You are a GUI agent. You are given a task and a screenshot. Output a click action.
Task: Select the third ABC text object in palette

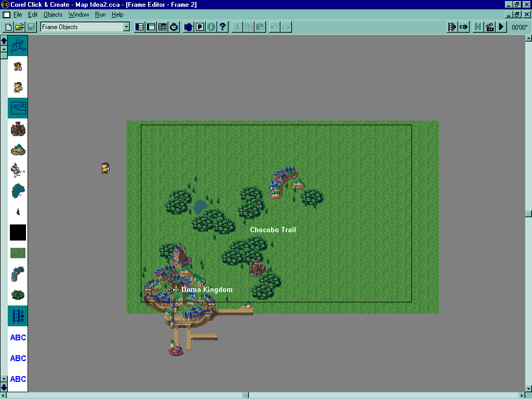point(18,379)
